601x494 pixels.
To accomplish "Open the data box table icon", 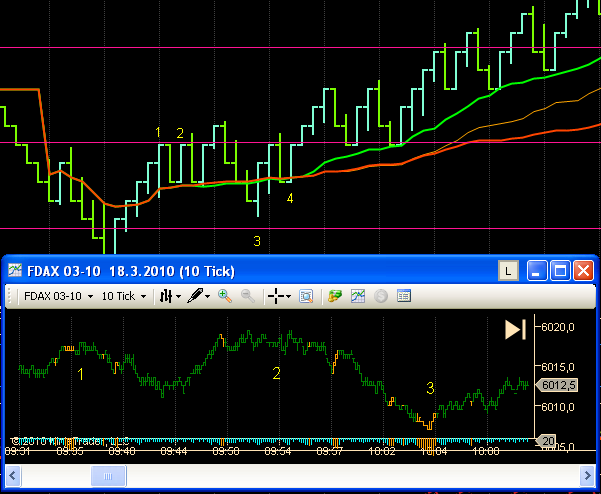I will [404, 296].
